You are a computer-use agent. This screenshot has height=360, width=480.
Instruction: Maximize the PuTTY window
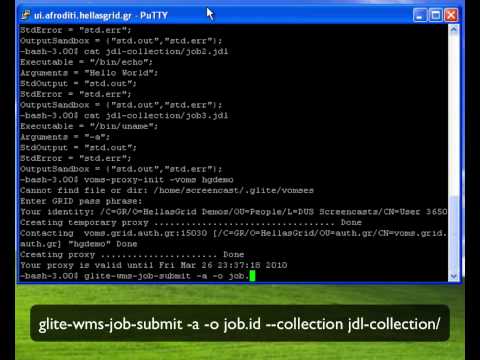(435, 15)
